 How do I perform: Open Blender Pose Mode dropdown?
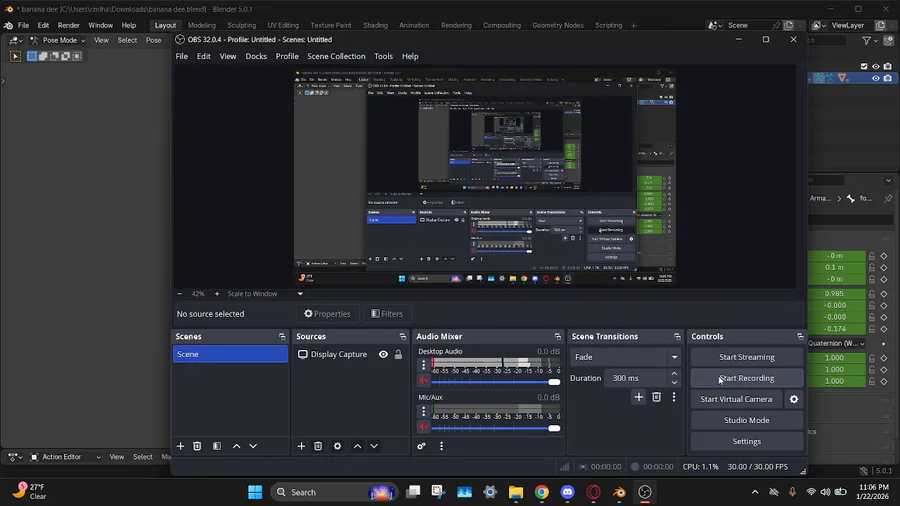coord(57,40)
